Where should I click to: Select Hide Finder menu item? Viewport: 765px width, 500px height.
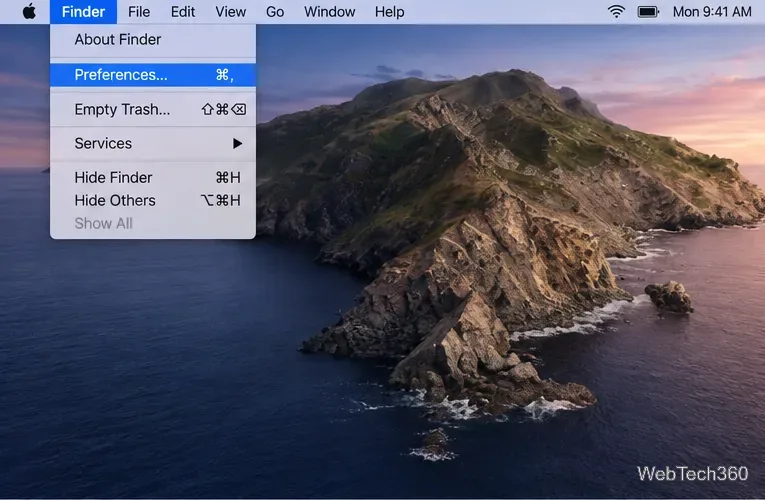(153, 178)
